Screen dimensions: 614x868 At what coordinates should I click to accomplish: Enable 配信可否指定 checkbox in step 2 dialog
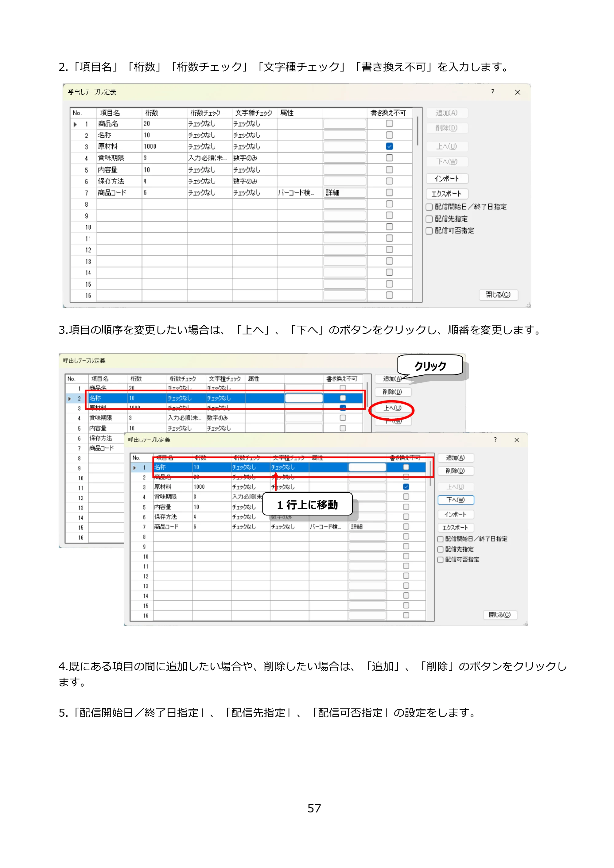pyautogui.click(x=429, y=231)
